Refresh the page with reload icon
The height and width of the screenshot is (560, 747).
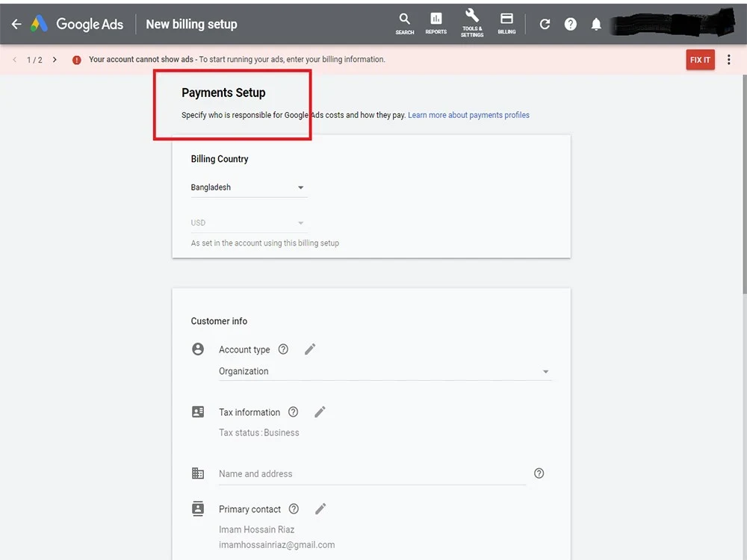coord(545,24)
